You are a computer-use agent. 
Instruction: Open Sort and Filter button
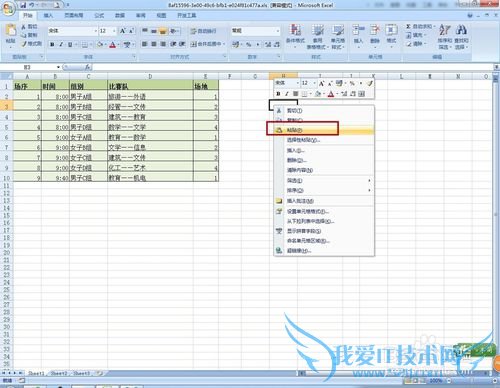tap(445, 37)
